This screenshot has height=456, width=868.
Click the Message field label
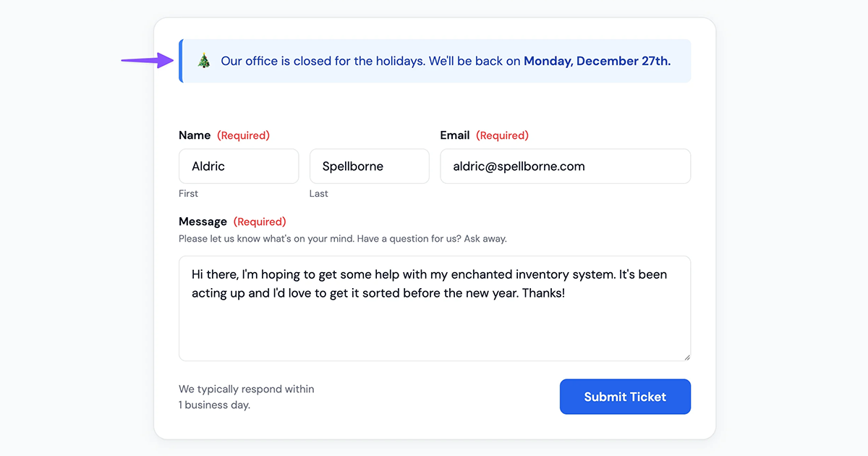click(203, 221)
